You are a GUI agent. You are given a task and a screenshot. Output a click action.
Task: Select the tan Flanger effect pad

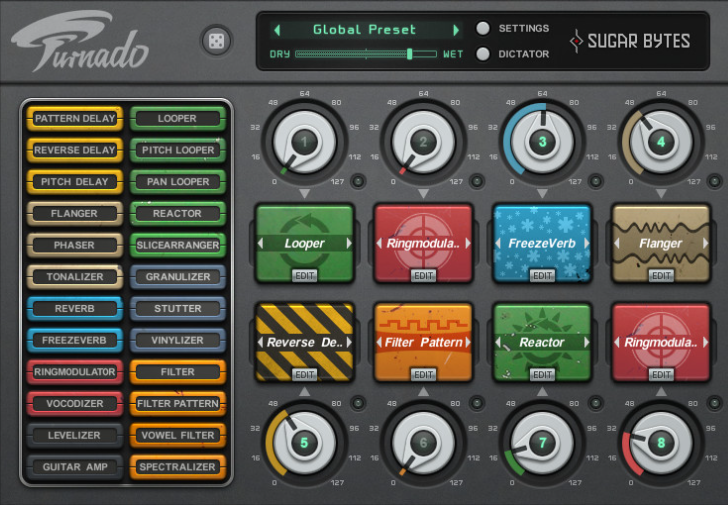tap(661, 243)
